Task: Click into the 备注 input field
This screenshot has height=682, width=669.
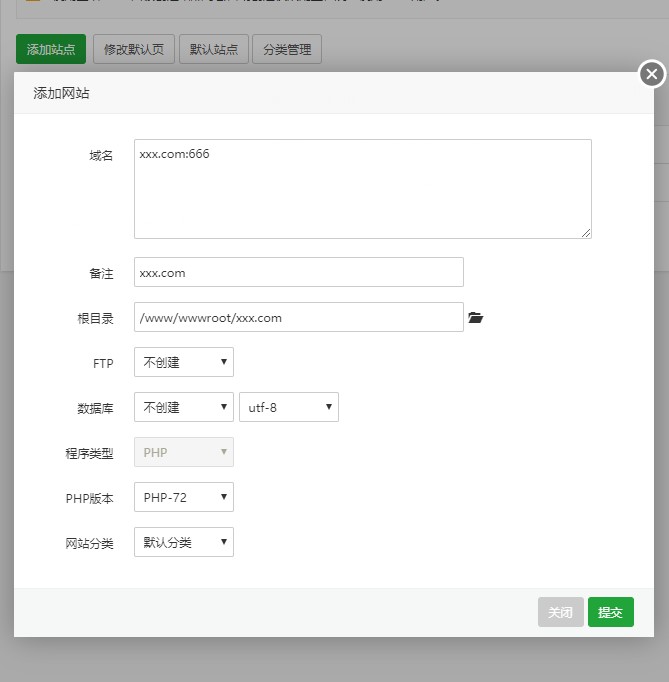Action: click(299, 272)
